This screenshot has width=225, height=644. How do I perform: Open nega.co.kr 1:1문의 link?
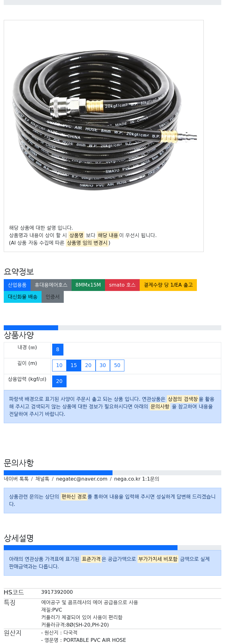(x=137, y=479)
